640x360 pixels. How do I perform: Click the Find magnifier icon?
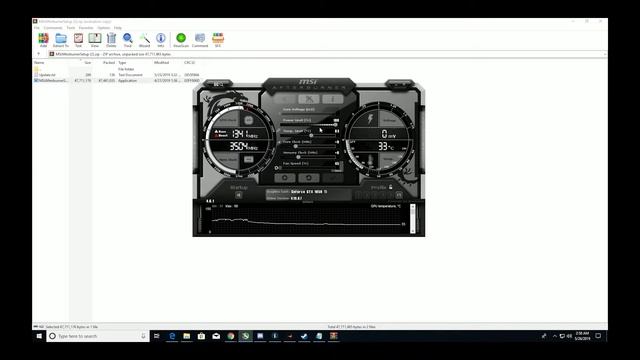(x=128, y=40)
